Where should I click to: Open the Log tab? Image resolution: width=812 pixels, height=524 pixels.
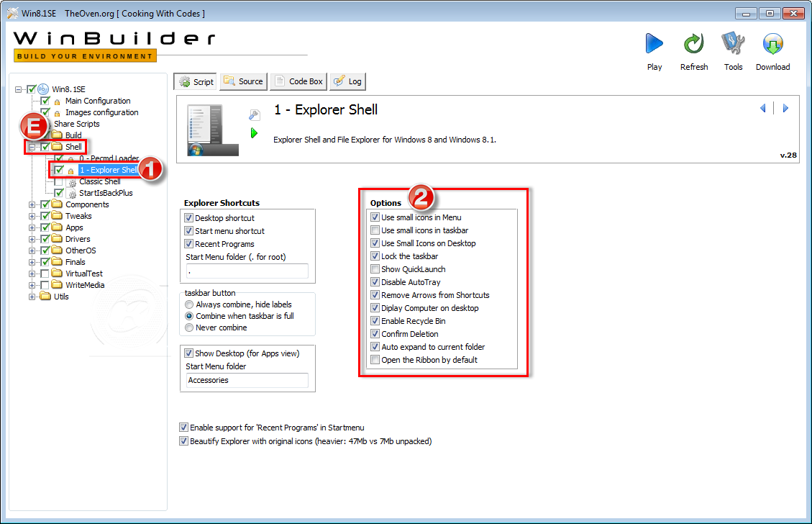coord(348,81)
